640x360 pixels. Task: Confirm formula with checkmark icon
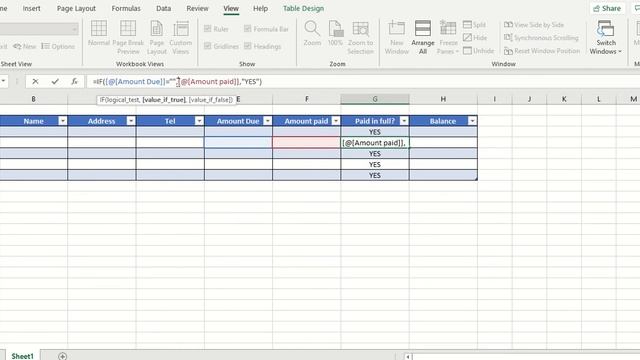click(x=55, y=82)
